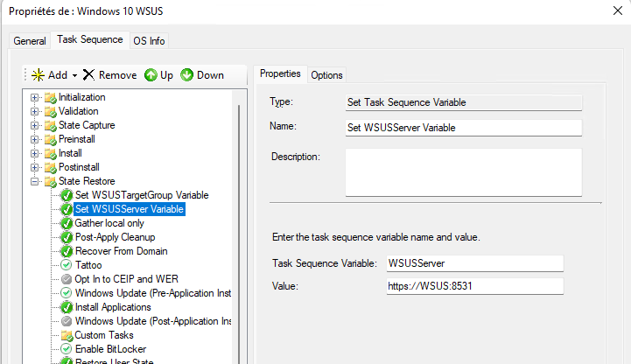Click the Postinstall folder icon
631x364 pixels.
[50, 168]
